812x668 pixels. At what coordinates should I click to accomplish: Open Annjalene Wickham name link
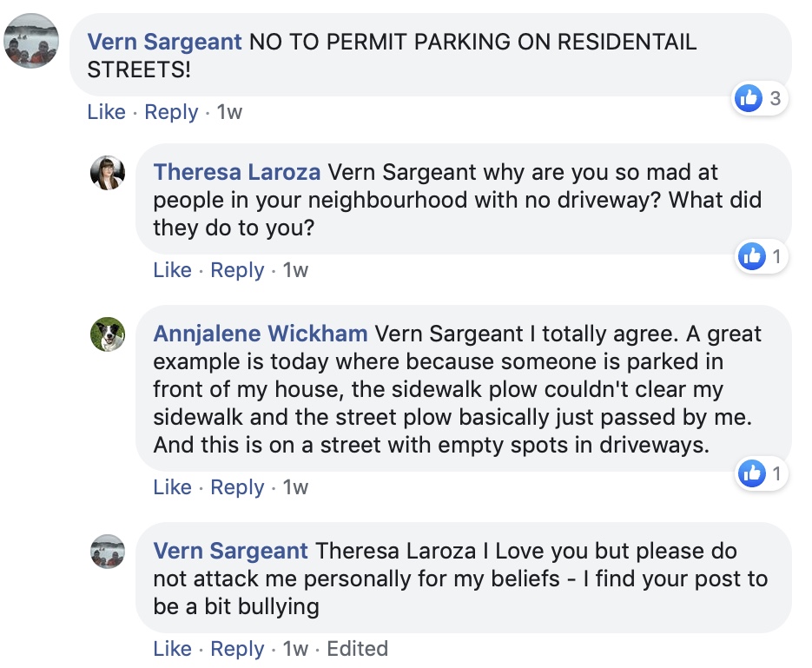pos(261,334)
